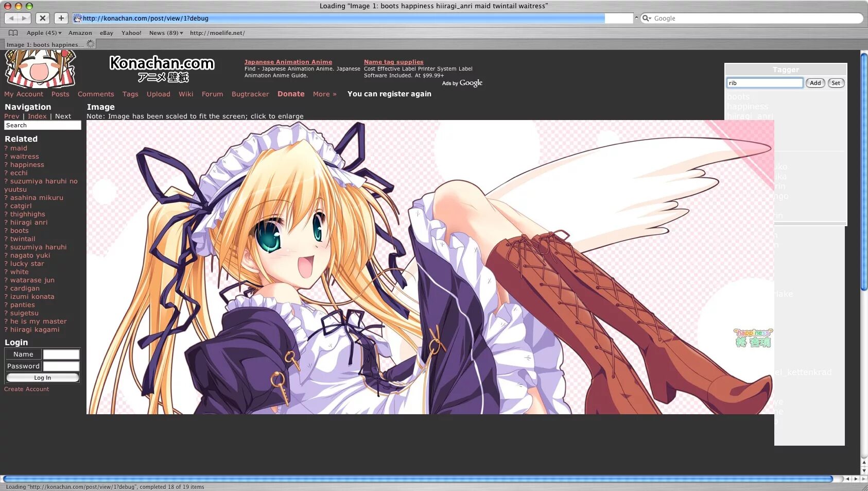Focus the login Password field
Image resolution: width=868 pixels, height=491 pixels.
click(x=61, y=366)
